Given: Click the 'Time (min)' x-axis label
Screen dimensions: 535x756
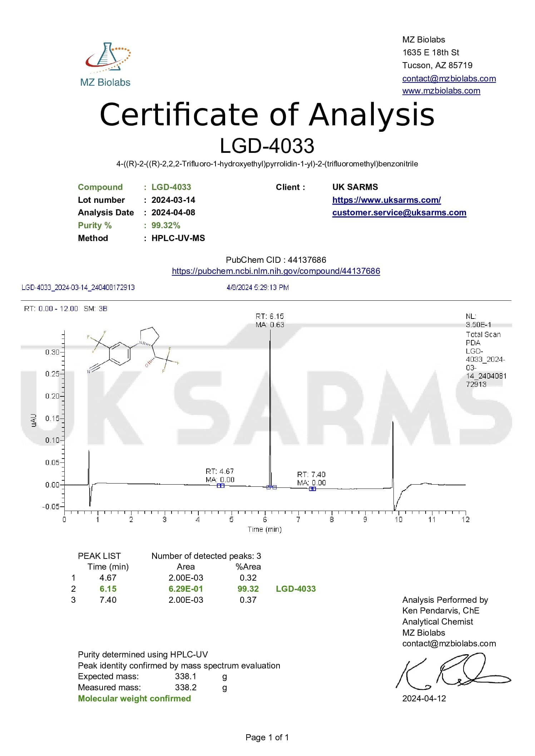Looking at the screenshot, I should tap(264, 529).
